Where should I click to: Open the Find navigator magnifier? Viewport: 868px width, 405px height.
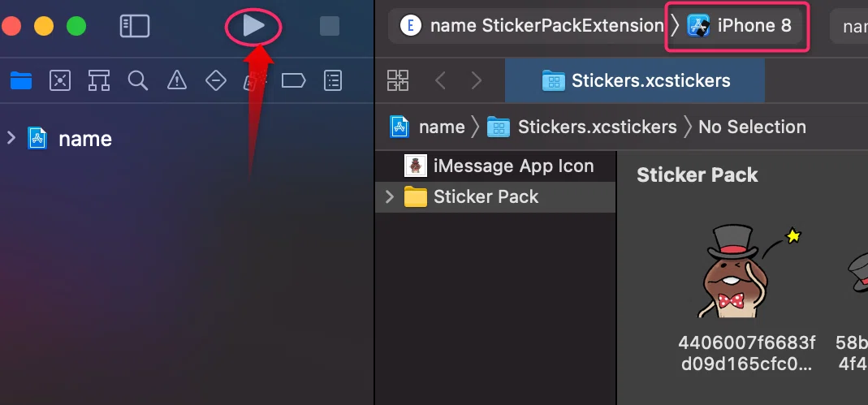click(138, 81)
